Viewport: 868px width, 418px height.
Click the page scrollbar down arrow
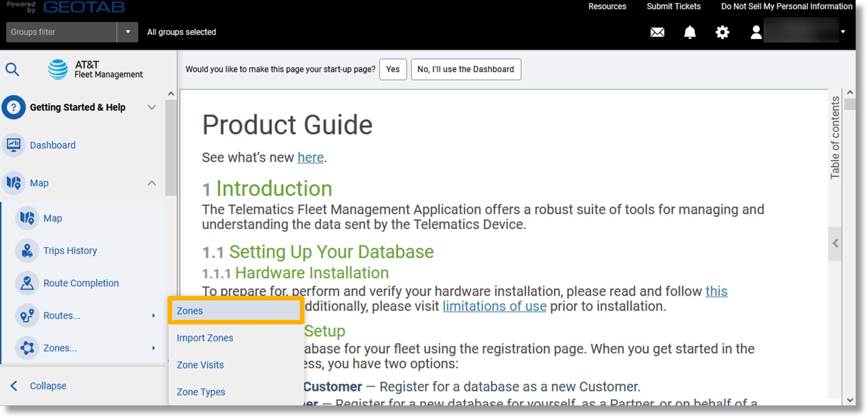(x=850, y=400)
